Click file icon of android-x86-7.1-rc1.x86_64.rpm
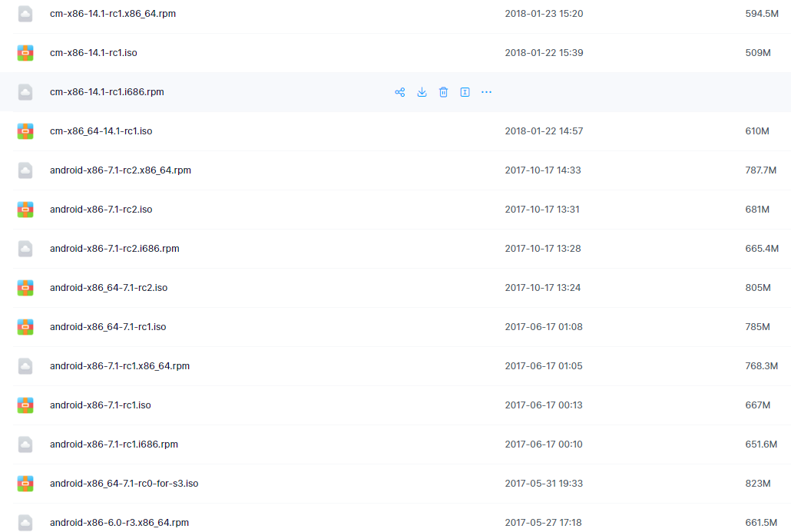This screenshot has width=791, height=532. coord(25,366)
